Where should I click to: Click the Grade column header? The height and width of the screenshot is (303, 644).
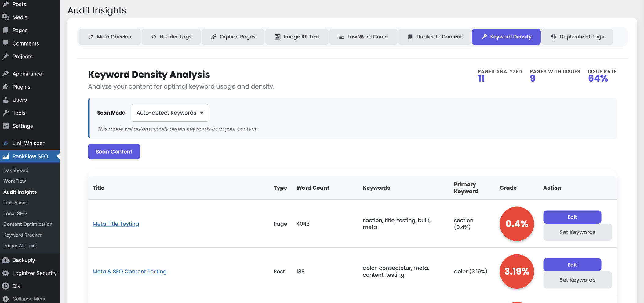[508, 188]
